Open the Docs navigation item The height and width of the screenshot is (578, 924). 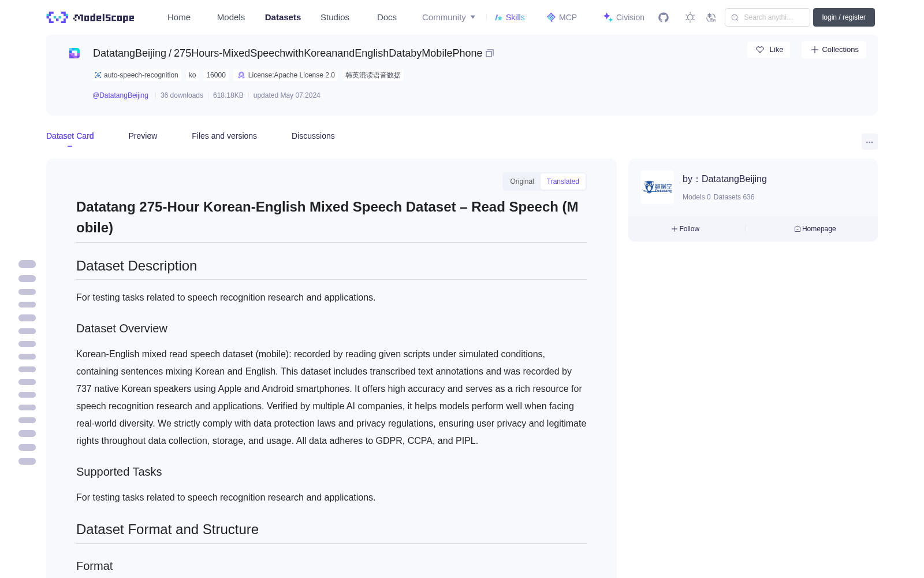(387, 17)
